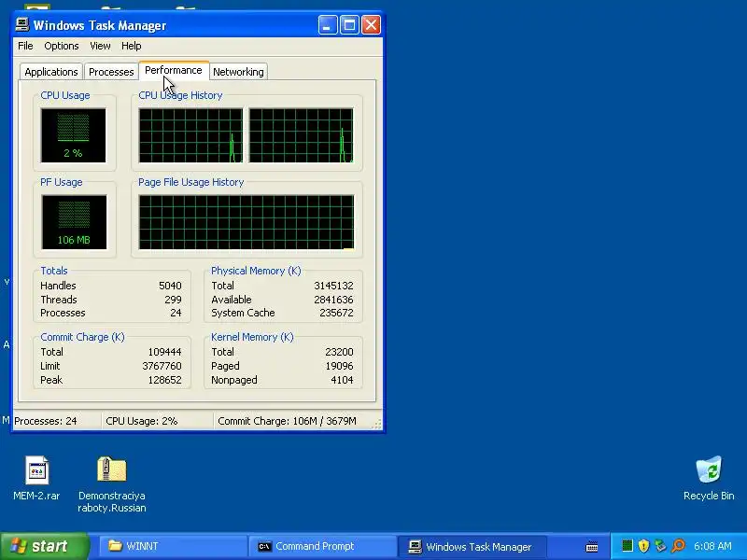Click the status bar Processes: 24 entry

[57, 421]
